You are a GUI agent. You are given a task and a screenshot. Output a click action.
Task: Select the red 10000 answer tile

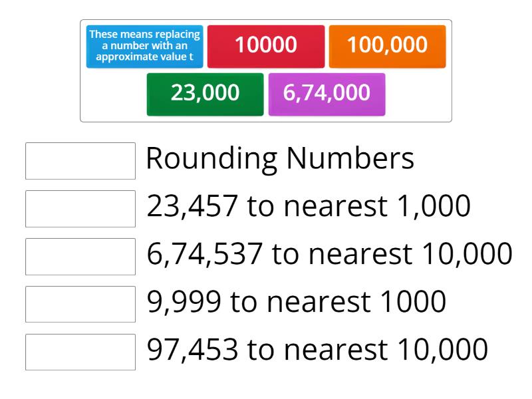[x=266, y=45]
